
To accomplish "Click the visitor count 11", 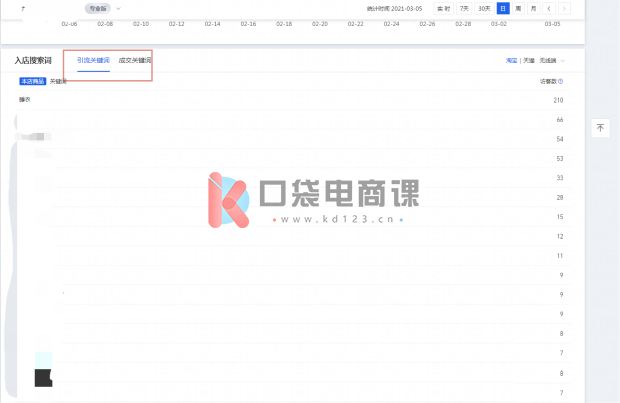I will [560, 255].
